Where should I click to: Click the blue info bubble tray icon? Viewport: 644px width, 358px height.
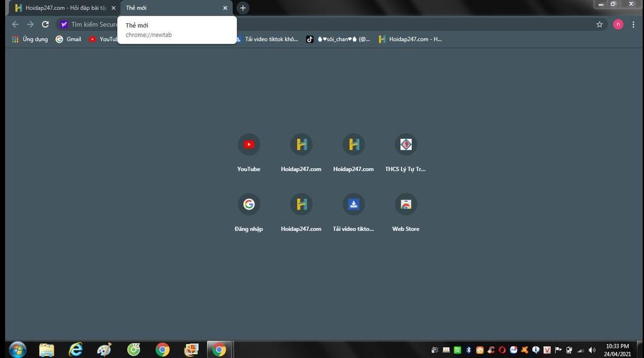click(x=536, y=350)
